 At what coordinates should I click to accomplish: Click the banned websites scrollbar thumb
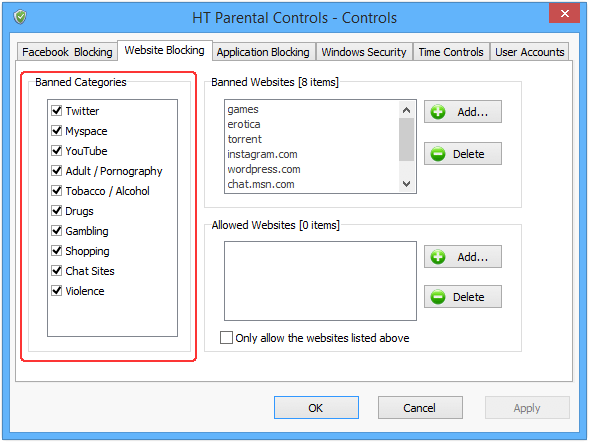click(406, 139)
